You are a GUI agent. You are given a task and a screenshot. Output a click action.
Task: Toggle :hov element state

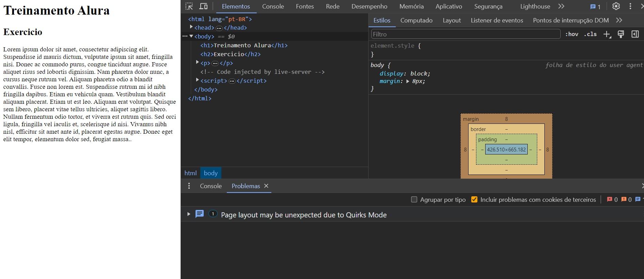point(572,34)
